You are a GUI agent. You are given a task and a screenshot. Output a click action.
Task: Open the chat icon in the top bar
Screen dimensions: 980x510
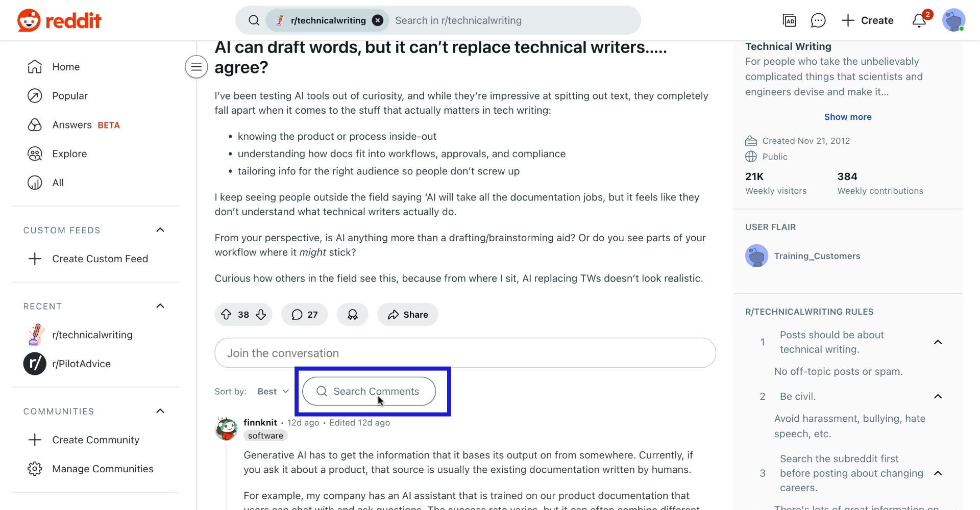coord(818,20)
